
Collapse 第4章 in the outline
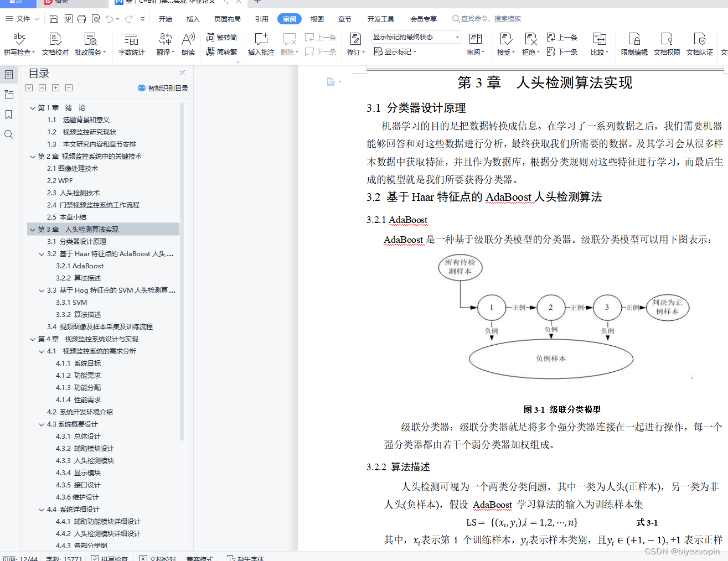33,339
